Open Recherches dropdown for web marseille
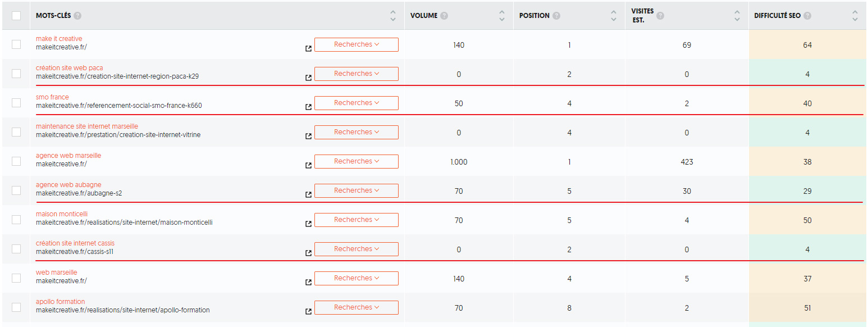 (x=357, y=278)
